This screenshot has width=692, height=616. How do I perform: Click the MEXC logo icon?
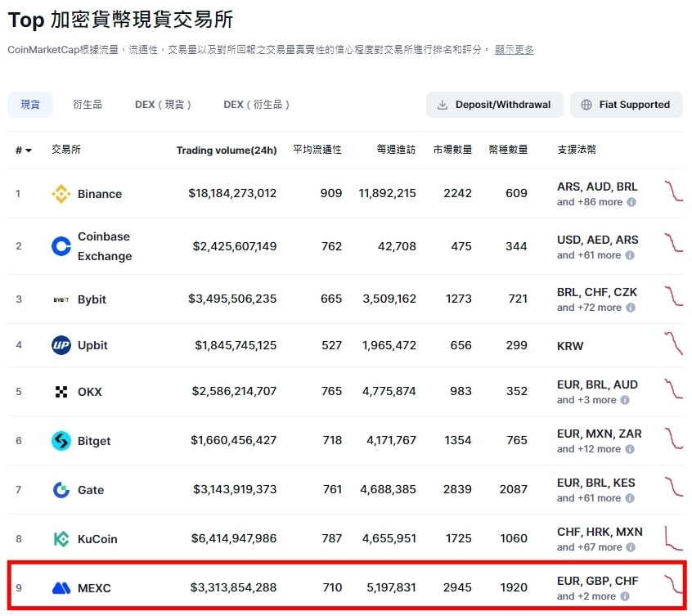(x=61, y=587)
